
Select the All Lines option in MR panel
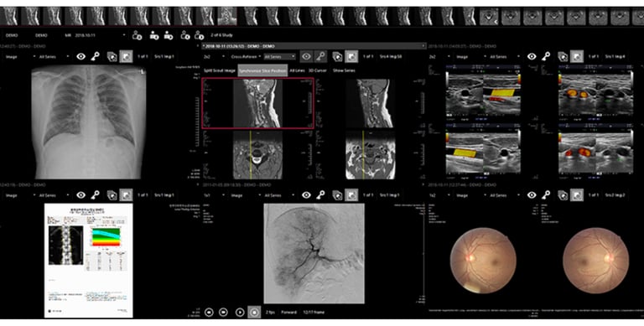tap(297, 70)
